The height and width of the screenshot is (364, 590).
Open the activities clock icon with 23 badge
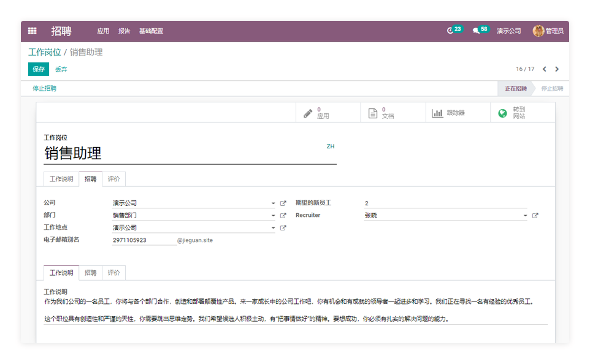pyautogui.click(x=450, y=31)
